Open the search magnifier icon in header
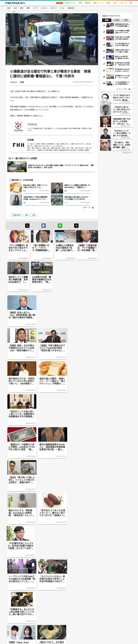Screen dimensions: 138x644 tap(130, 3)
